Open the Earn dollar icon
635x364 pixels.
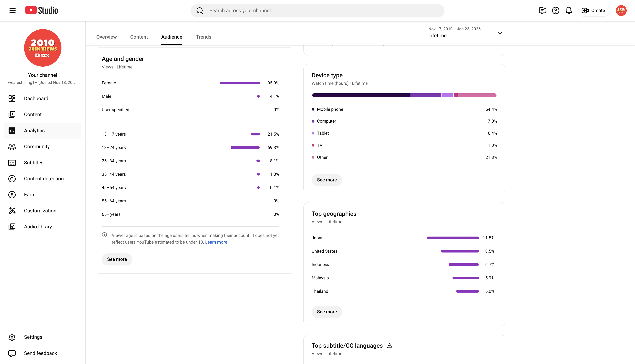pos(12,195)
